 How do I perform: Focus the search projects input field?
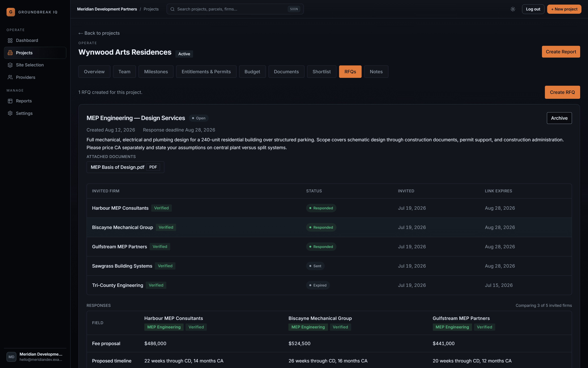point(235,9)
